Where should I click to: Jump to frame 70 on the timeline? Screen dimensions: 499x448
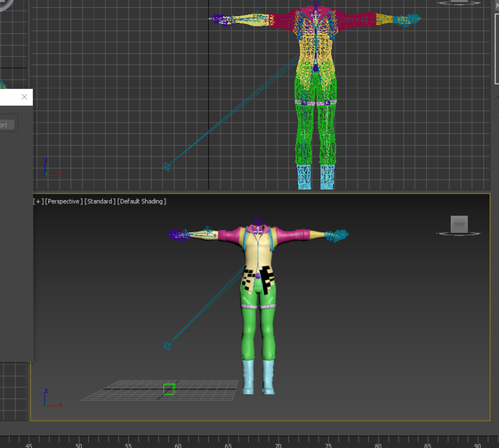tap(278, 445)
